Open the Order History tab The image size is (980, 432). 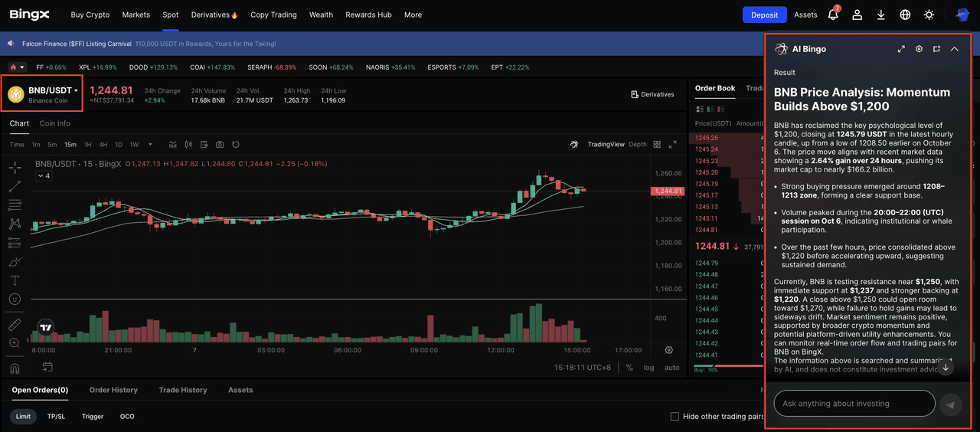pos(113,390)
